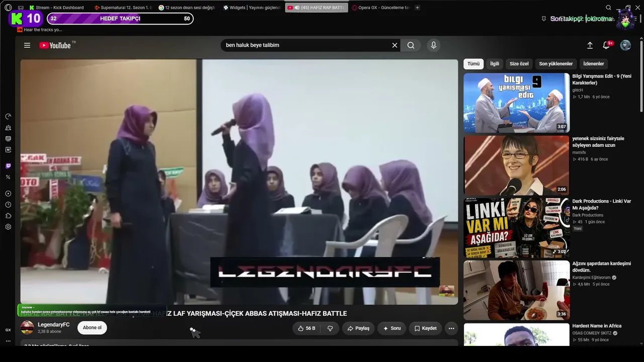Image resolution: width=644 pixels, height=362 pixels.
Task: Open the Opera GX menu logo
Action: pos(8,8)
